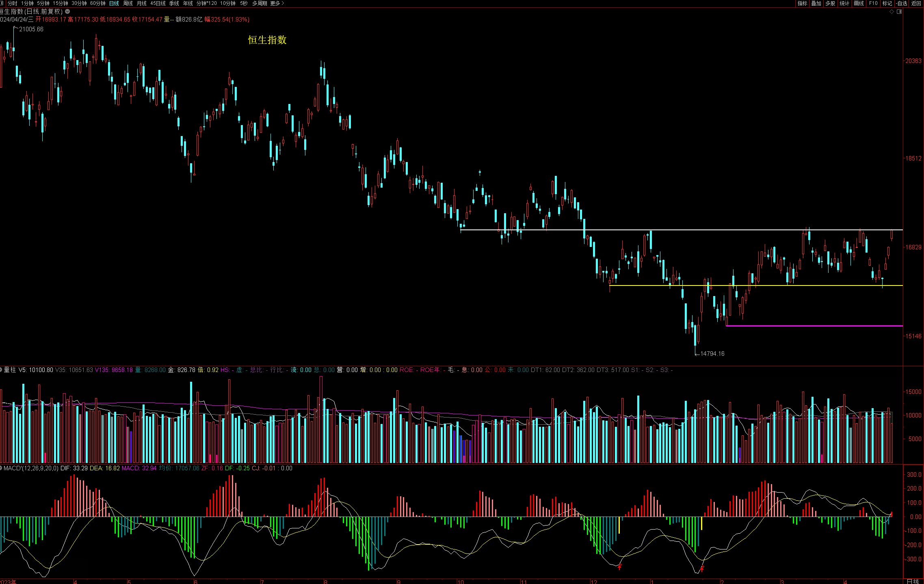The image size is (924, 584).
Task: Expand dropdown next to 恒生指数(日线.前复权)
Action: [67, 11]
